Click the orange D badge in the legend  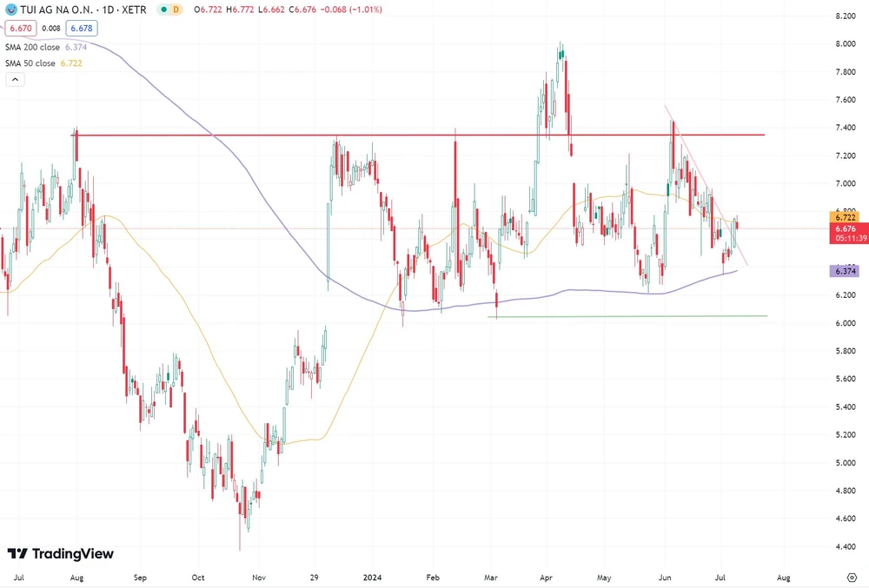pos(176,11)
